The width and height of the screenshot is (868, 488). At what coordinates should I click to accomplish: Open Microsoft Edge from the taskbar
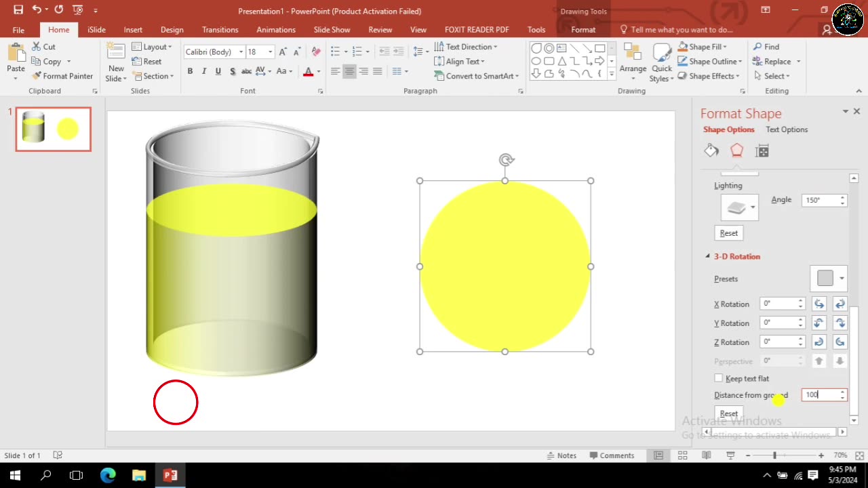[x=108, y=475]
